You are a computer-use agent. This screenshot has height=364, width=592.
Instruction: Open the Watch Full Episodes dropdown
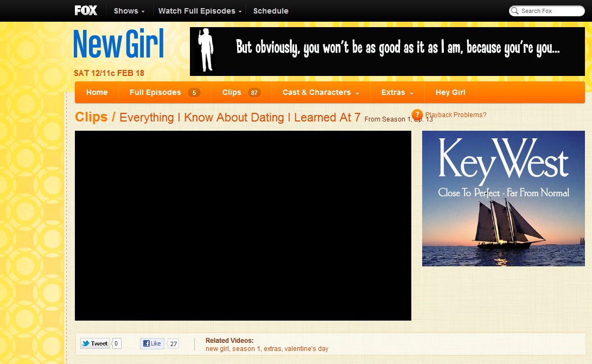click(200, 11)
